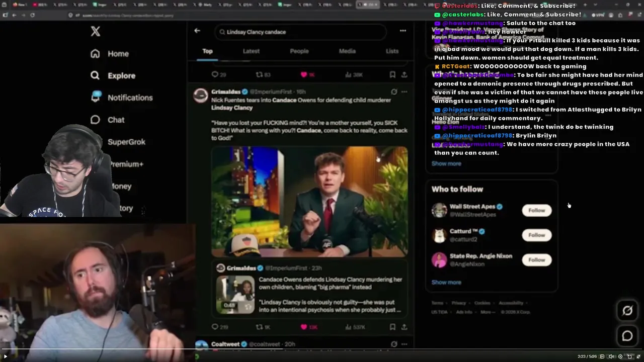644x362 pixels.
Task: Open Catturd profile avatar
Action: pyautogui.click(x=439, y=235)
